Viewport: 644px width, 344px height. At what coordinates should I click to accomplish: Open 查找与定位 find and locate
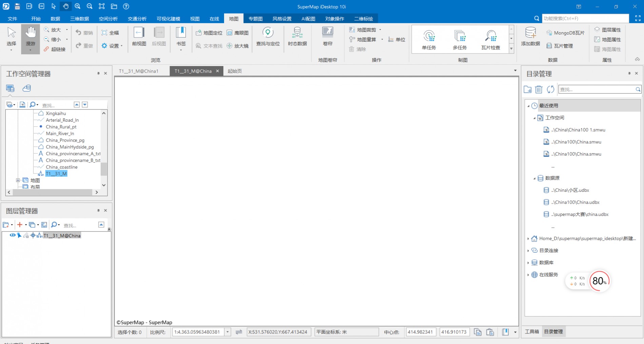point(268,37)
